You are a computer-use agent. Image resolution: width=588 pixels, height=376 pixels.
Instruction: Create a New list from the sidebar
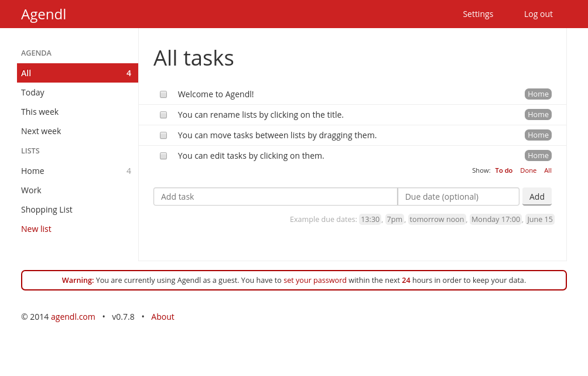coord(36,229)
